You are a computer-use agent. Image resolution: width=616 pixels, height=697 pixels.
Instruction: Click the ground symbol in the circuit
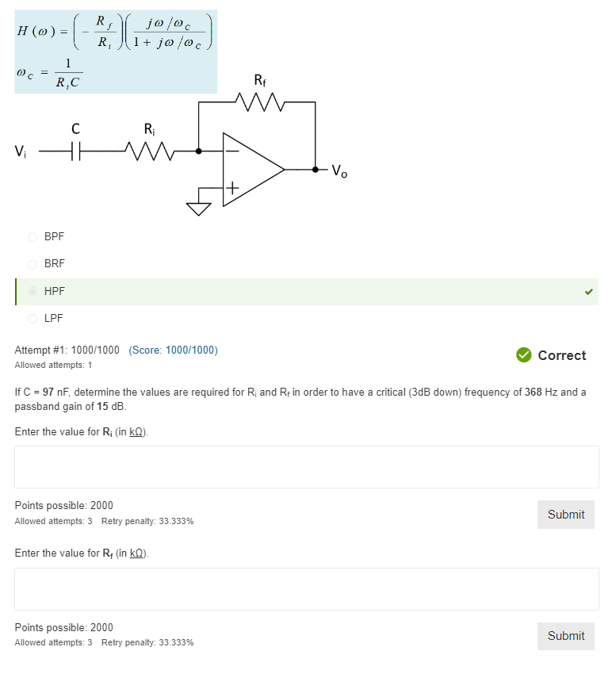point(198,208)
